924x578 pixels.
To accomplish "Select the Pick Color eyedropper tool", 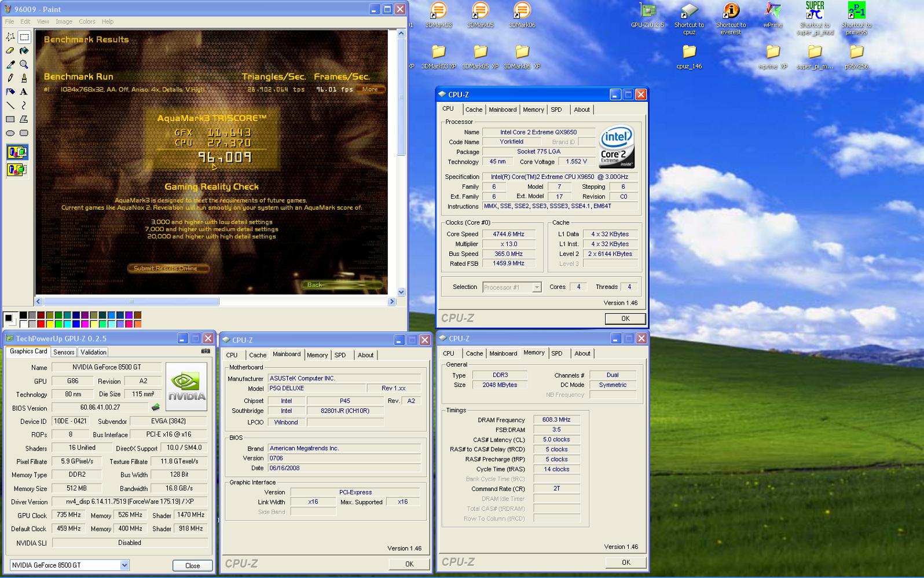I will coord(10,64).
